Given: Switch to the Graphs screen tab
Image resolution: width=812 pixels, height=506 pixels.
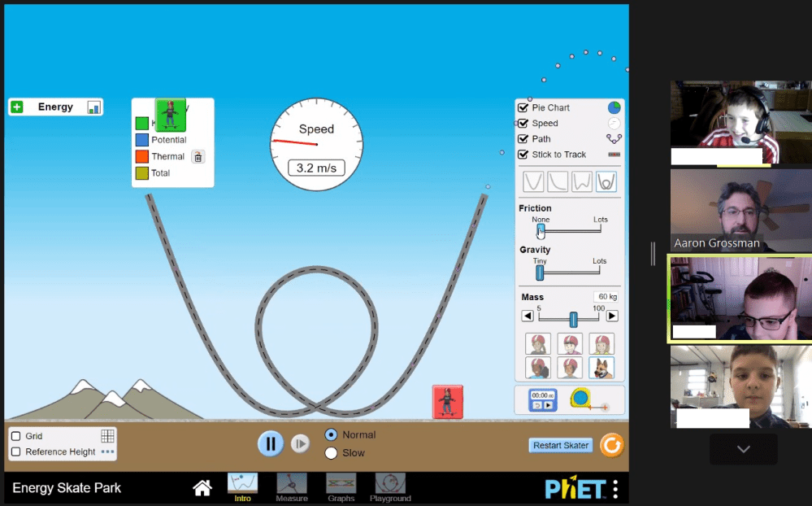Looking at the screenshot, I should (x=341, y=486).
